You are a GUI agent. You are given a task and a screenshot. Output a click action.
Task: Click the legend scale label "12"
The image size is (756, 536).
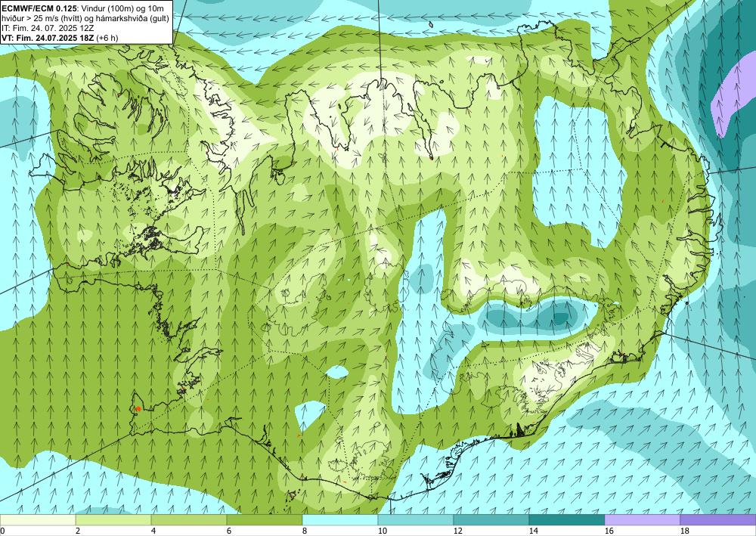point(457,531)
